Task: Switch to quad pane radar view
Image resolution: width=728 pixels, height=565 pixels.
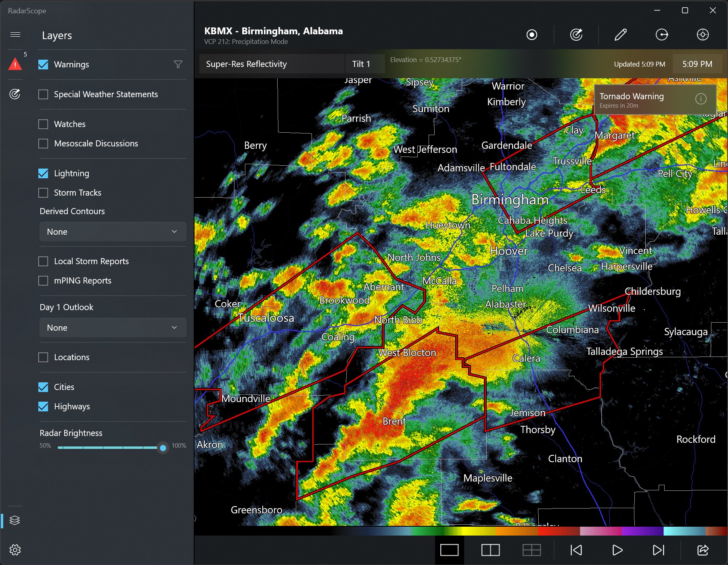Action: point(532,550)
